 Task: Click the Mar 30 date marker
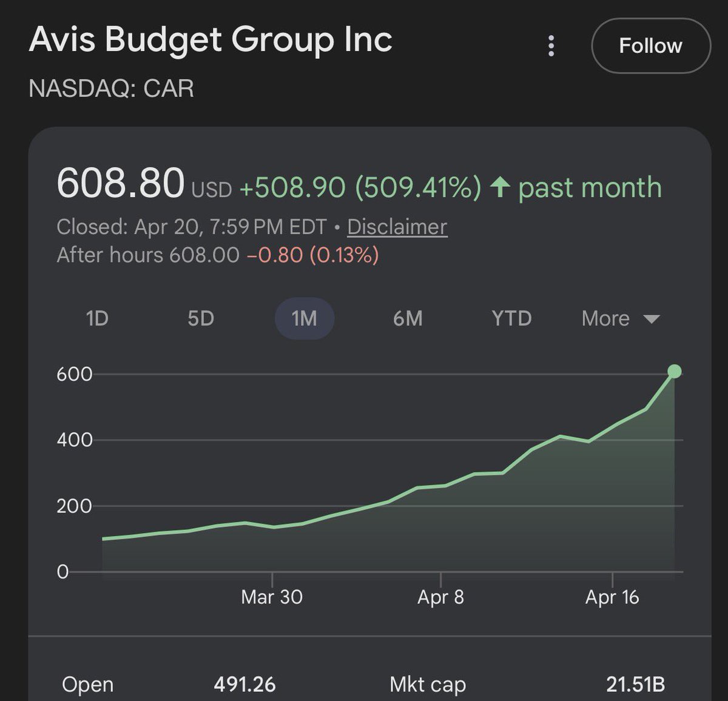point(272,597)
